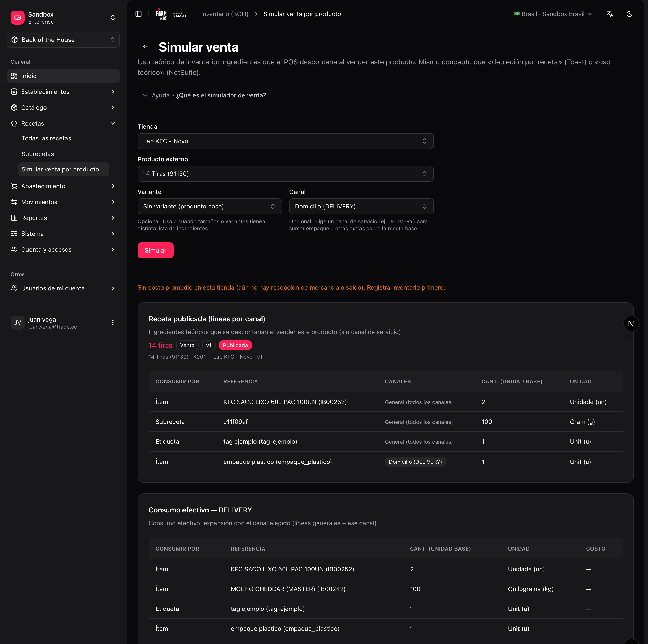Click the c11f09af subreceta reference
Screen dimensions: 648x644
coord(235,422)
